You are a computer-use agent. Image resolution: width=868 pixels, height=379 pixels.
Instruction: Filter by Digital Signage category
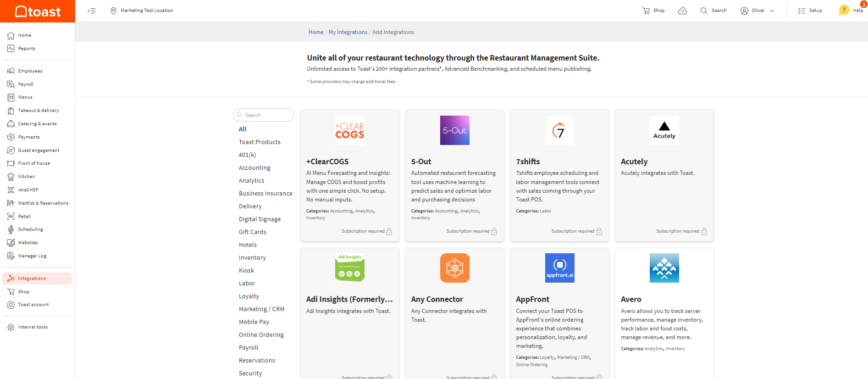click(x=260, y=219)
